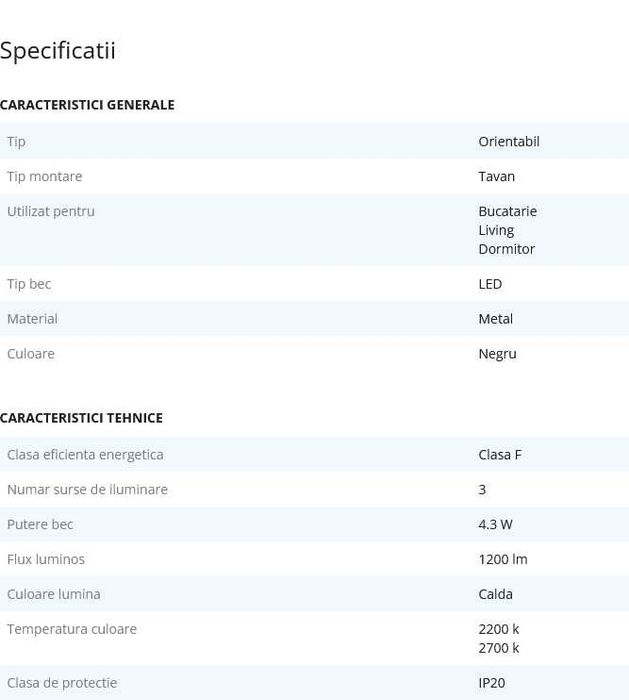Click the IP20 protection class value
Viewport: 629px width, 700px height.
pyautogui.click(x=491, y=683)
